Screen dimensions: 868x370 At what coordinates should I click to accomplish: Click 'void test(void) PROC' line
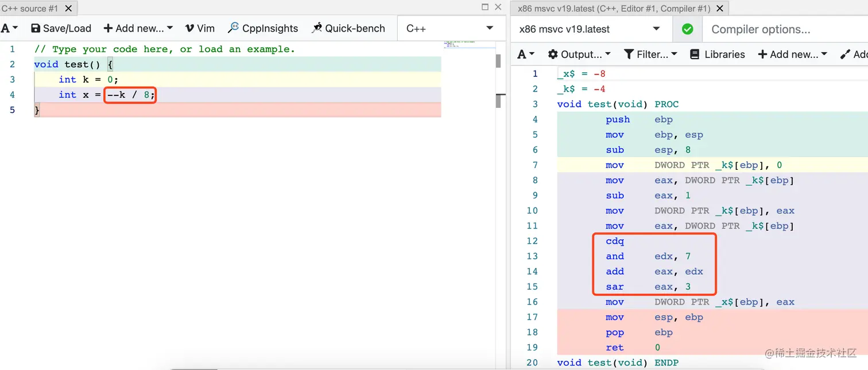click(618, 104)
